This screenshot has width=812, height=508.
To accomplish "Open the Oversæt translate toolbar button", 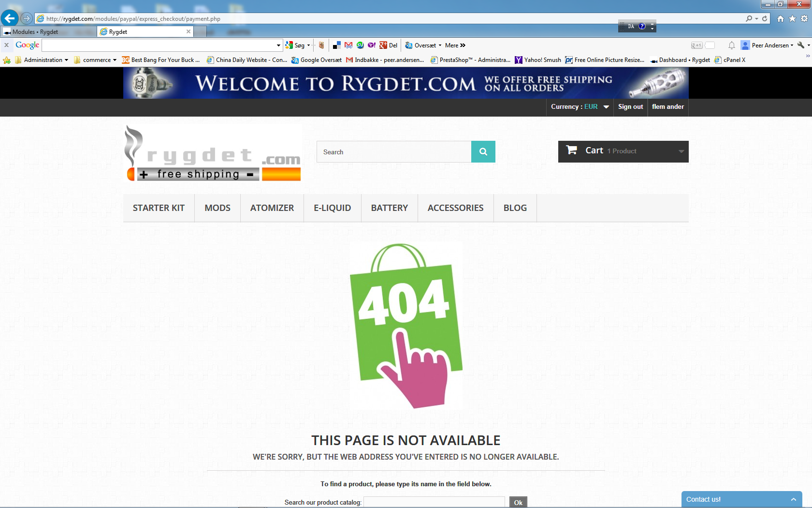I will pos(423,45).
